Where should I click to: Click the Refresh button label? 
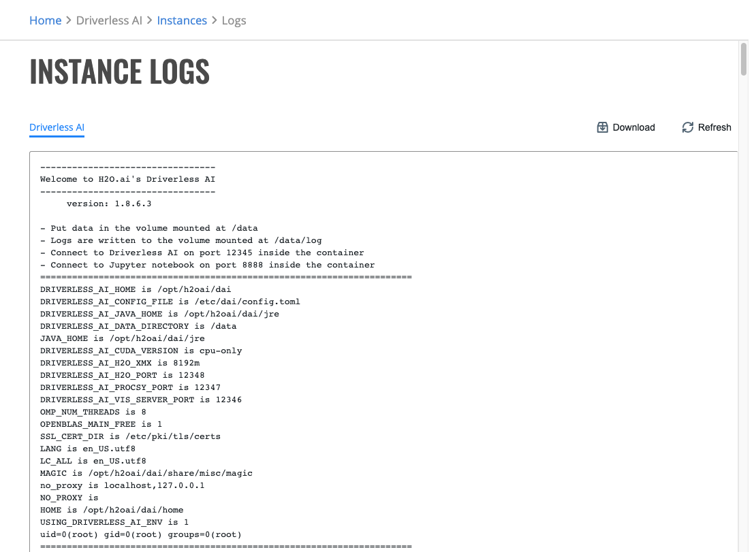tap(714, 127)
